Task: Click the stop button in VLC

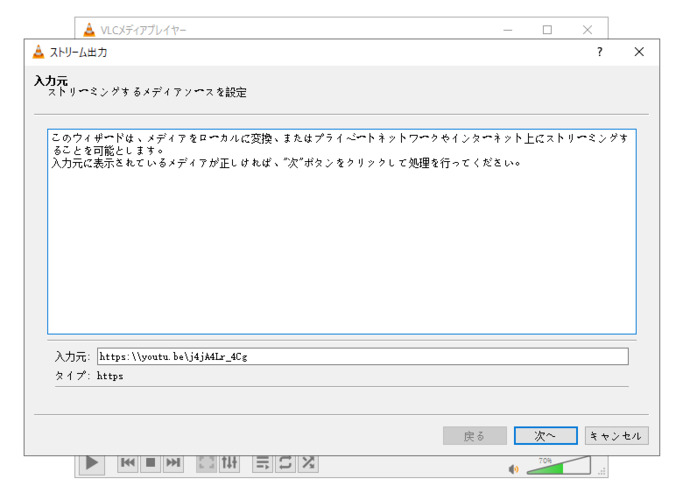Action: (151, 463)
